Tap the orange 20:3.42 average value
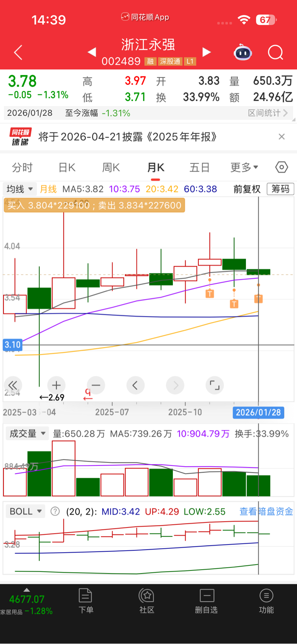The image size is (297, 644). pyautogui.click(x=162, y=189)
